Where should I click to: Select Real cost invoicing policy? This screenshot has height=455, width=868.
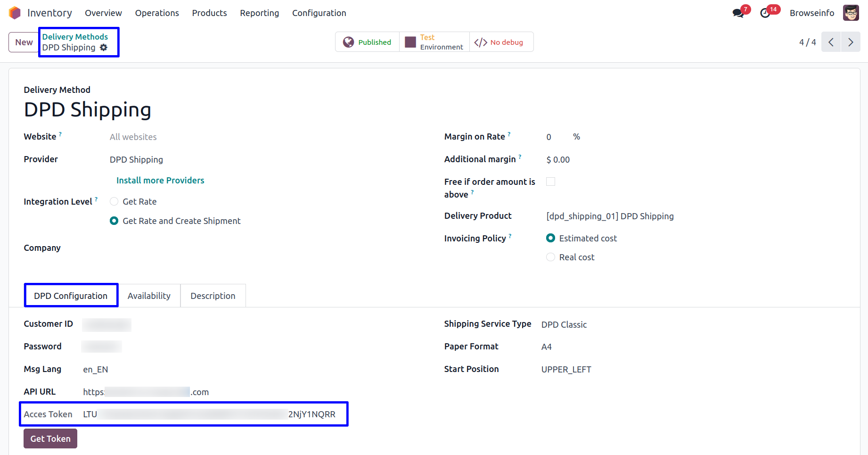click(550, 257)
